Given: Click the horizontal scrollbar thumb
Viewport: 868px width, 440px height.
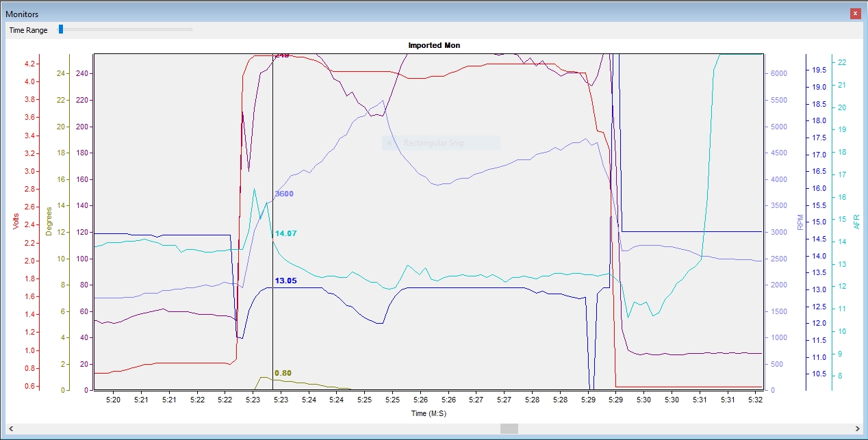Looking at the screenshot, I should click(509, 428).
